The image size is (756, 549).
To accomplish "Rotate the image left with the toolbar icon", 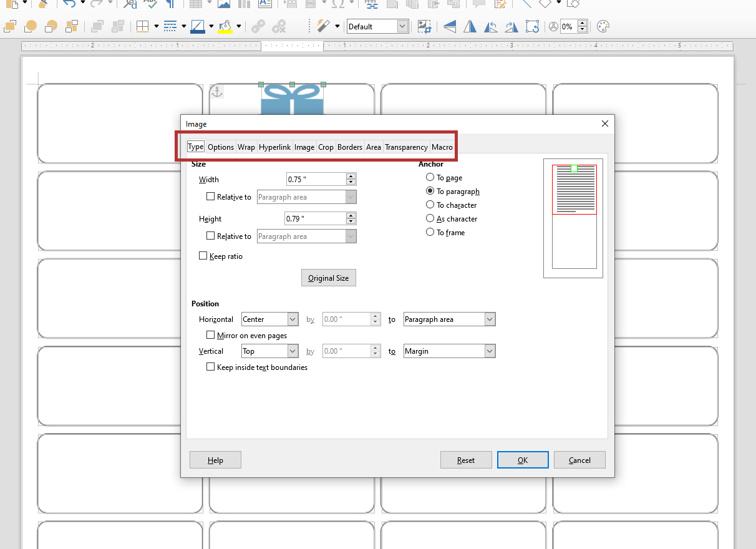I will (491, 26).
